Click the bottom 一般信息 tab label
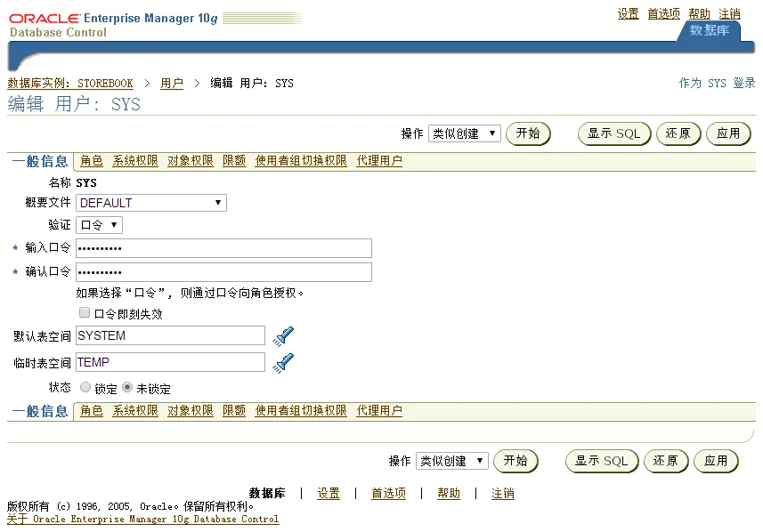 click(40, 411)
